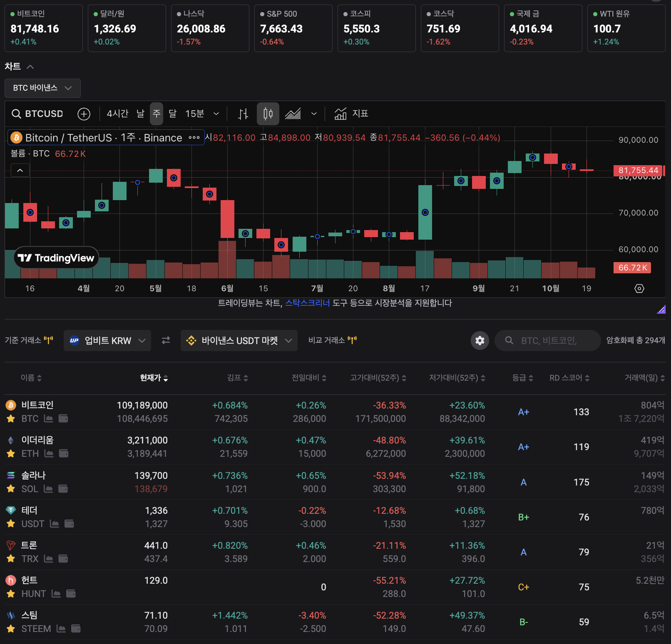Swap the base and comparison exchanges
The image size is (671, 644).
(x=166, y=341)
